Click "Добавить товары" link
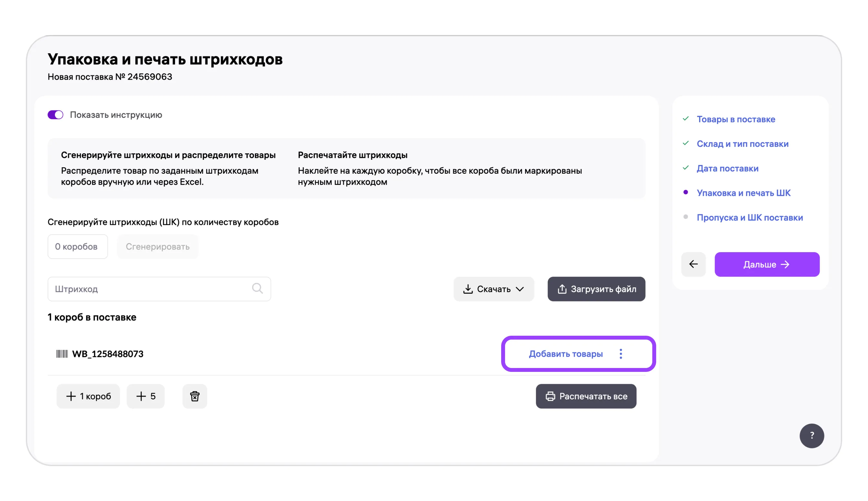 (x=565, y=354)
